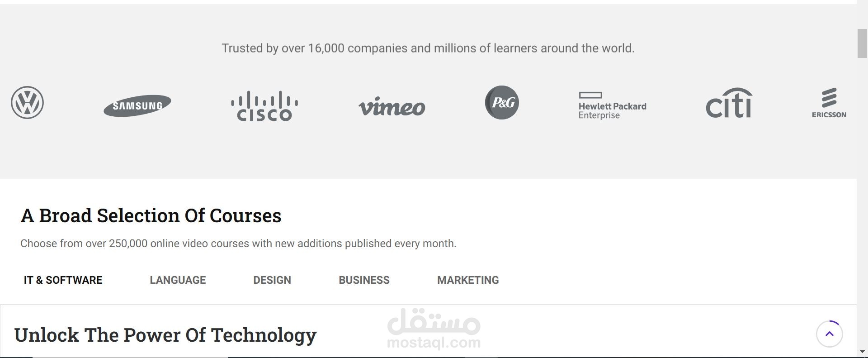Select the Cisco company logo
Image resolution: width=868 pixels, height=358 pixels.
click(x=264, y=106)
